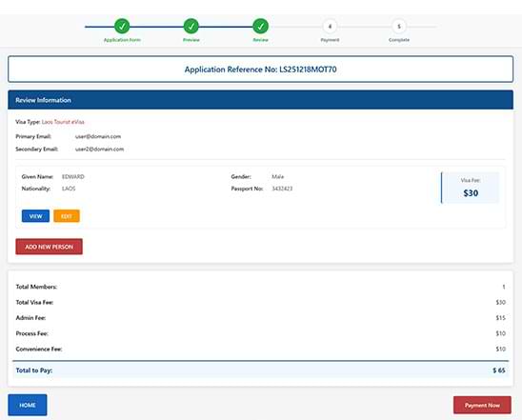Click the passport number 3432423
This screenshot has height=420, width=522.
tap(282, 189)
